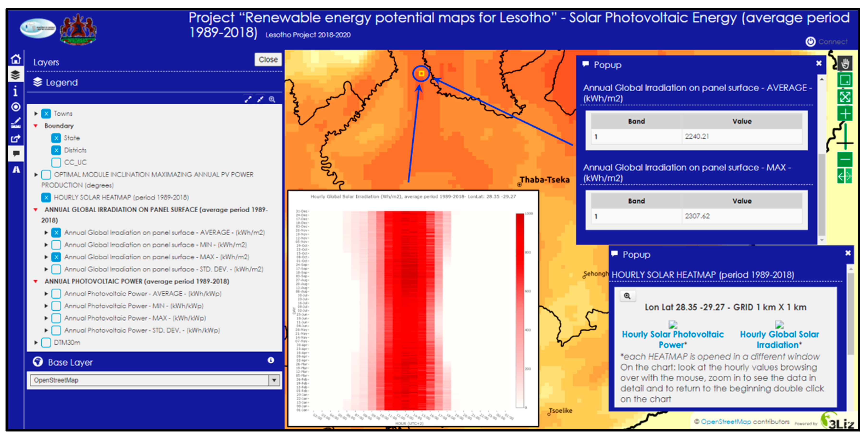The height and width of the screenshot is (437, 868).
Task: Collapse the Boundary group triangle
Action: (35, 126)
